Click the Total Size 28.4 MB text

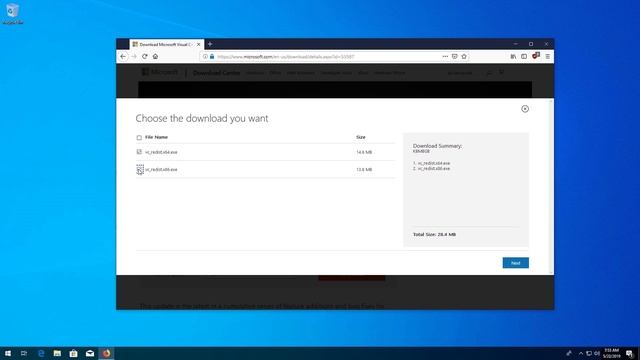pyautogui.click(x=434, y=234)
